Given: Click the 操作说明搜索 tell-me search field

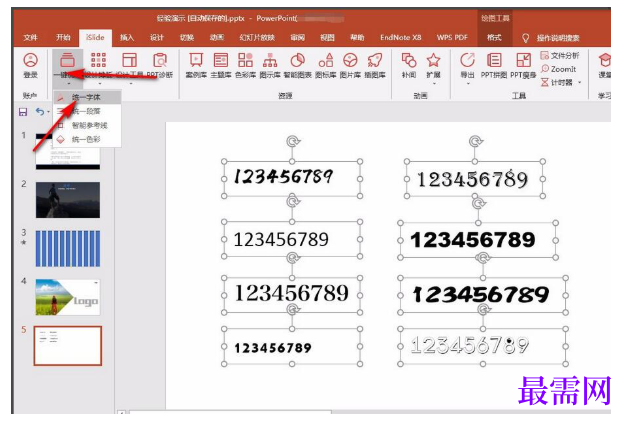Looking at the screenshot, I should coord(558,38).
